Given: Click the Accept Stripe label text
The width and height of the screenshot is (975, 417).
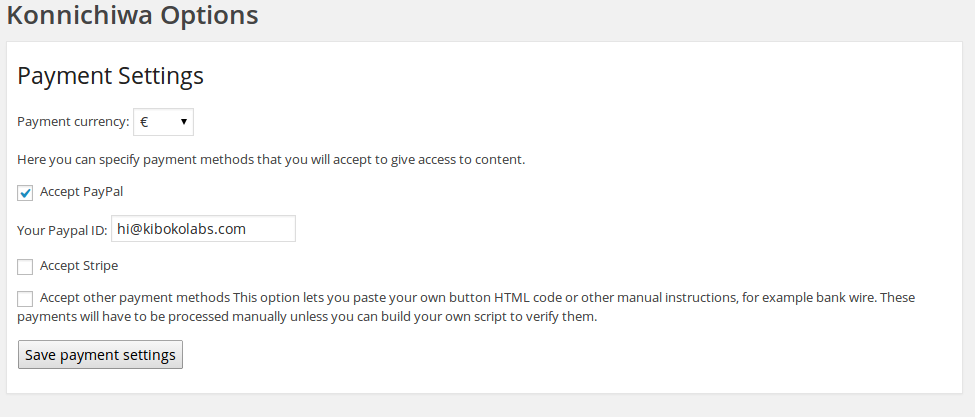Looking at the screenshot, I should [79, 265].
